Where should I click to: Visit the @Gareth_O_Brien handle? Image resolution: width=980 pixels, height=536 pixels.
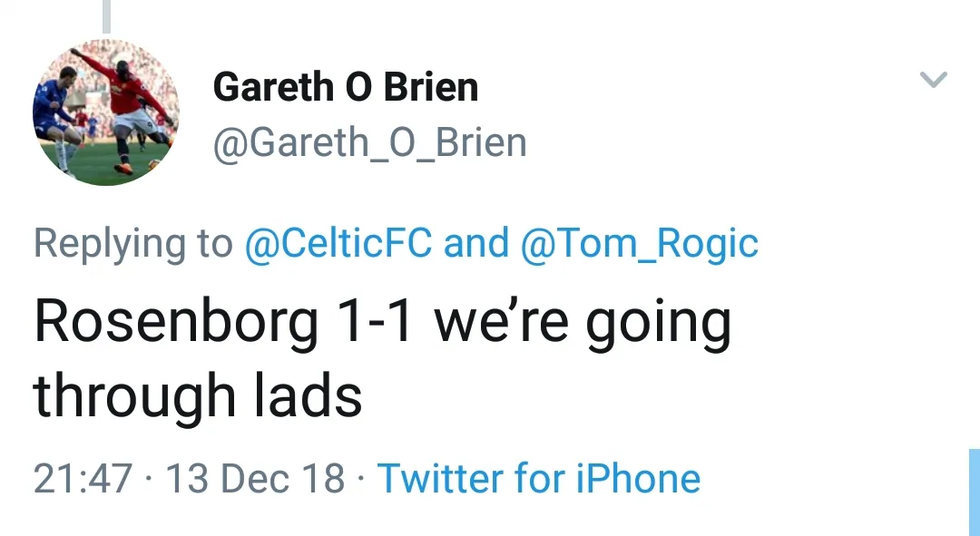point(369,143)
